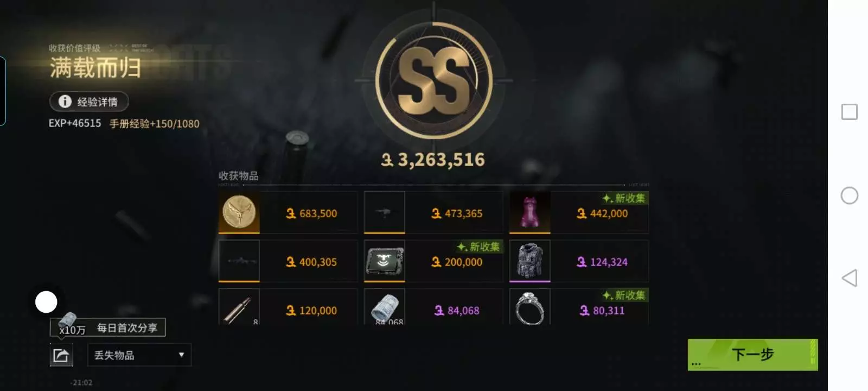Screen dimensions: 868x391
Task: Click the 下一步 green button
Action: [752, 355]
